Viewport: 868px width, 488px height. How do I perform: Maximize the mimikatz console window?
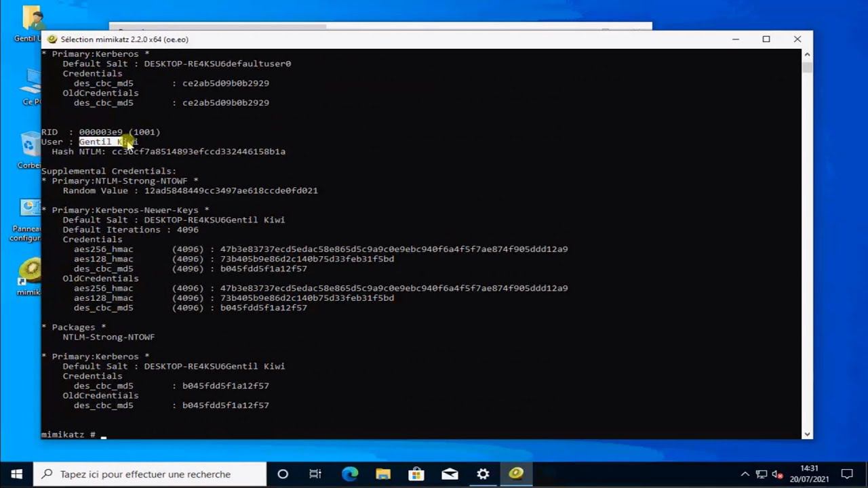[766, 39]
